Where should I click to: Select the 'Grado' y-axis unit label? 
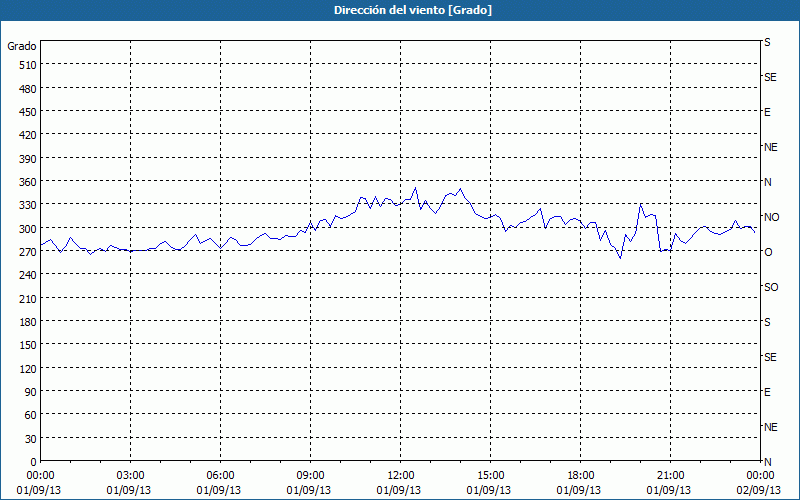(x=22, y=46)
